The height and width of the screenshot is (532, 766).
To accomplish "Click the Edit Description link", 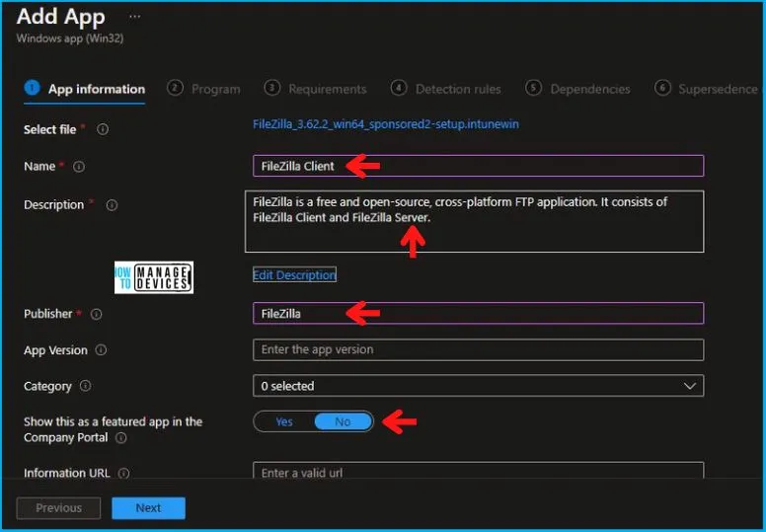I will pos(294,275).
